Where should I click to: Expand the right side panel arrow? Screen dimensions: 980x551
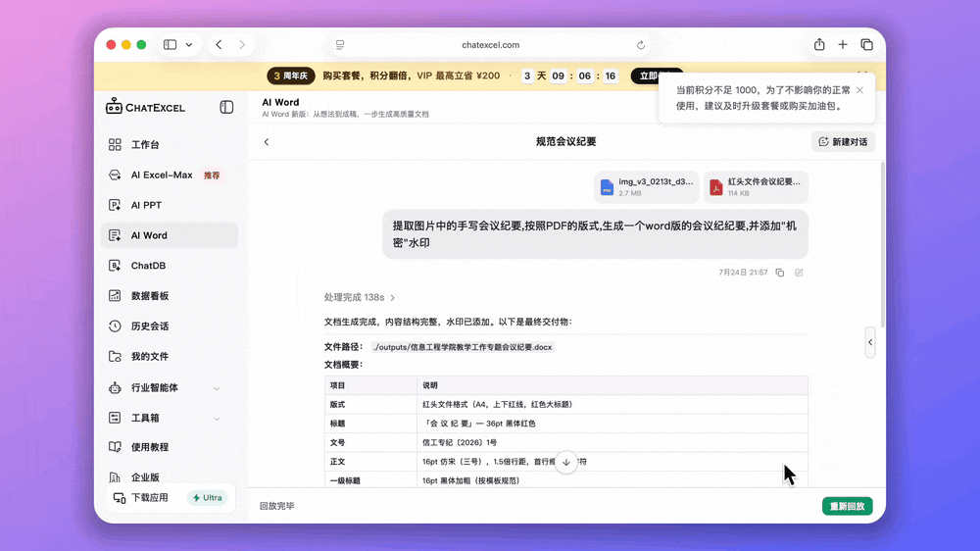[x=870, y=342]
